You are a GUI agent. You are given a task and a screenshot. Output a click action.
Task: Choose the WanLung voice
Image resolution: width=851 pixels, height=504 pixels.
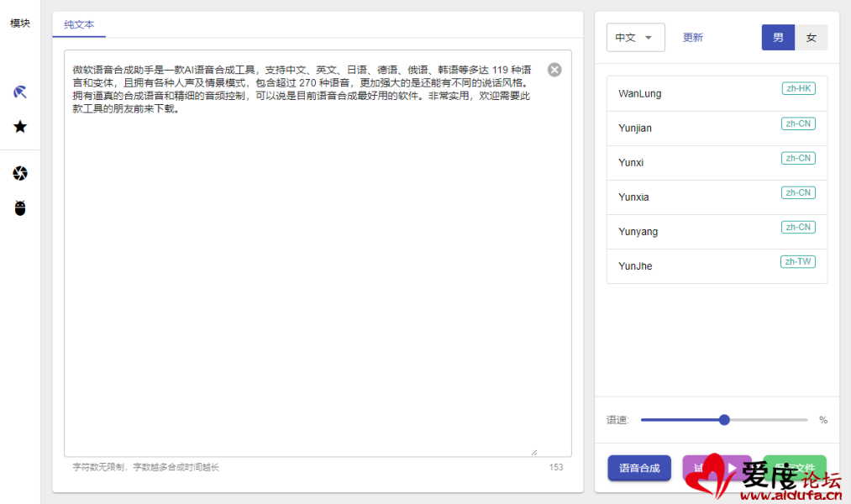[x=717, y=93]
